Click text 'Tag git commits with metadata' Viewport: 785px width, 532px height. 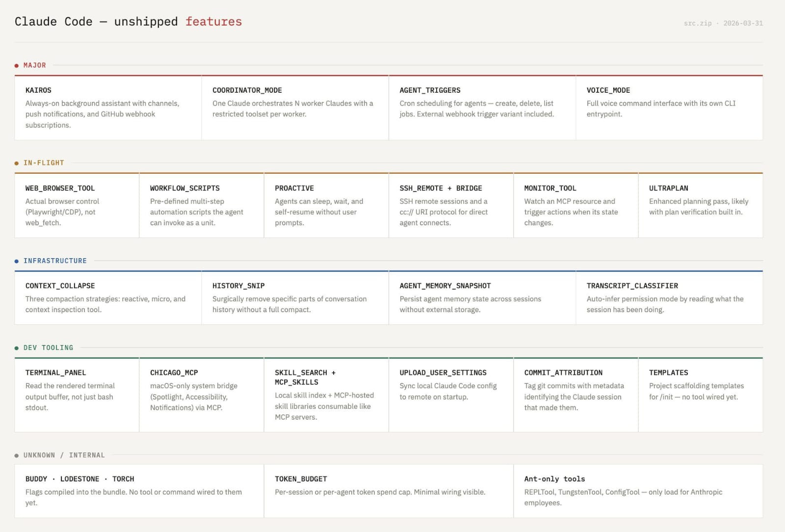point(574,386)
